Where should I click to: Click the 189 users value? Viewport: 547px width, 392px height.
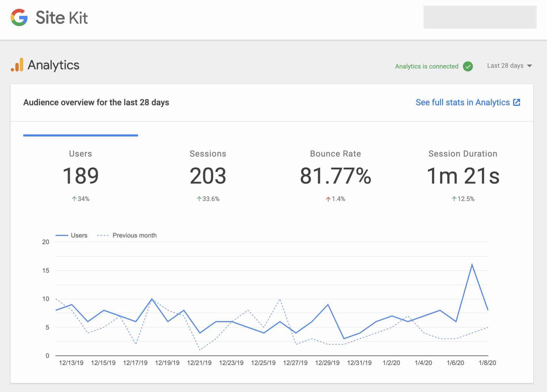coord(80,176)
